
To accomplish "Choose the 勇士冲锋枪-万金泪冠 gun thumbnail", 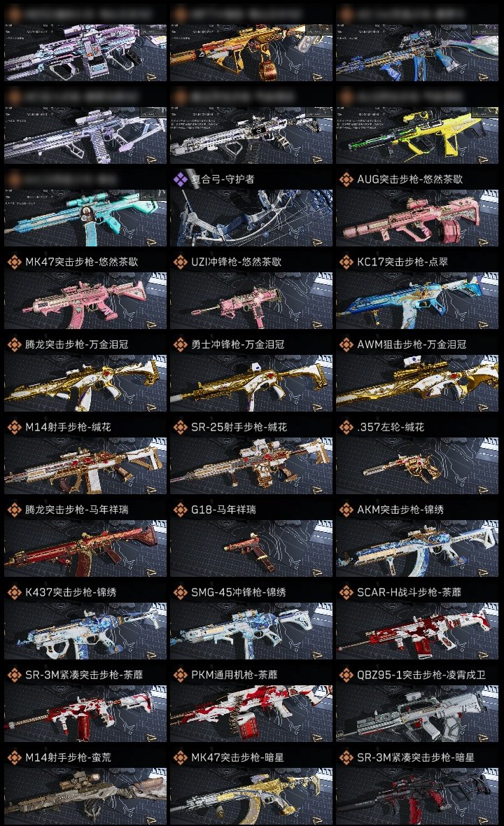I will tap(251, 384).
